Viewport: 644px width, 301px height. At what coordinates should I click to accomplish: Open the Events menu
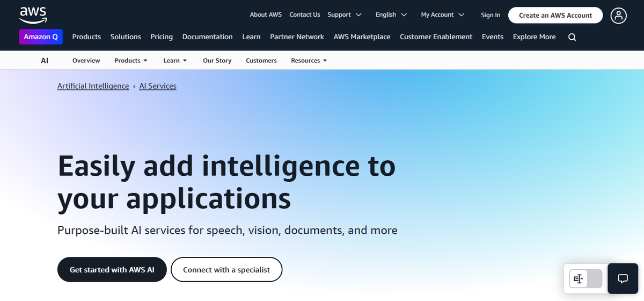coord(493,37)
